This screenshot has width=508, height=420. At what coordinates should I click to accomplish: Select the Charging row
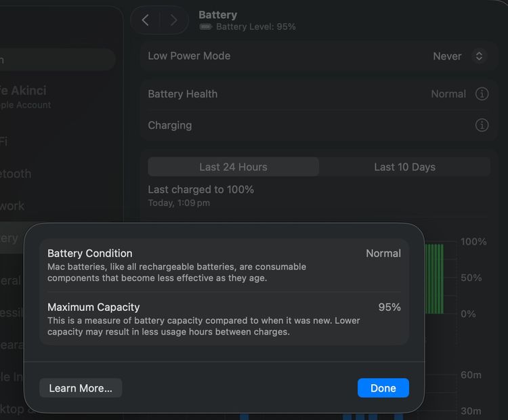319,125
